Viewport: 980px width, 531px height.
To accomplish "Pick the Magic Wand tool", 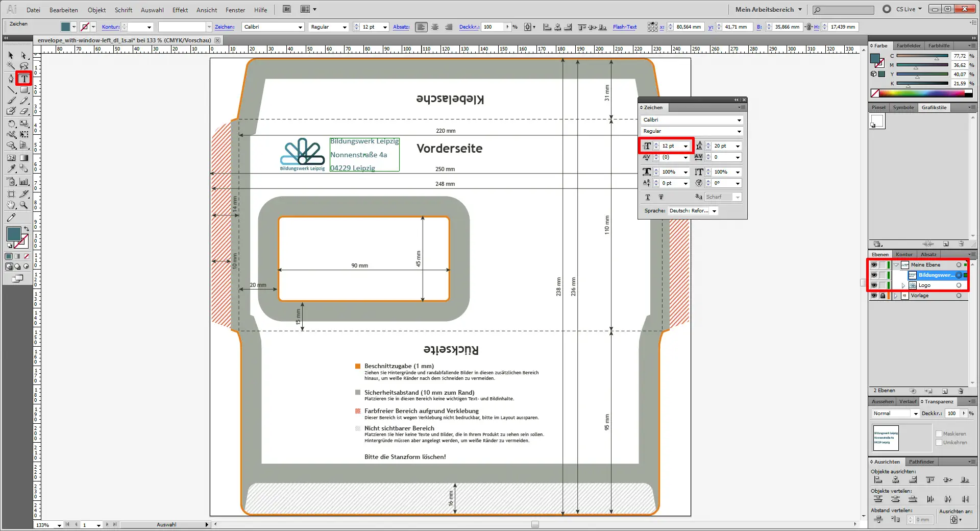I will (x=11, y=66).
